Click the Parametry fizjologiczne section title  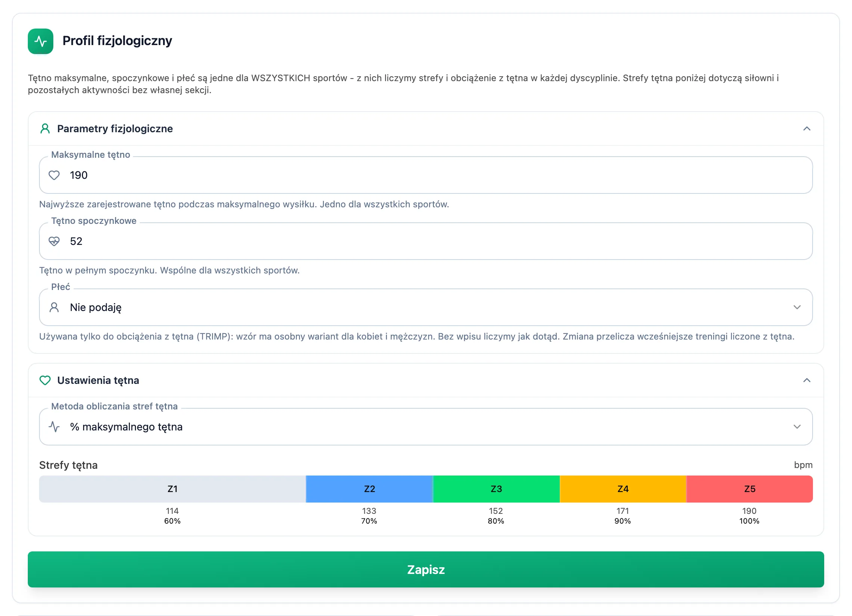click(115, 129)
